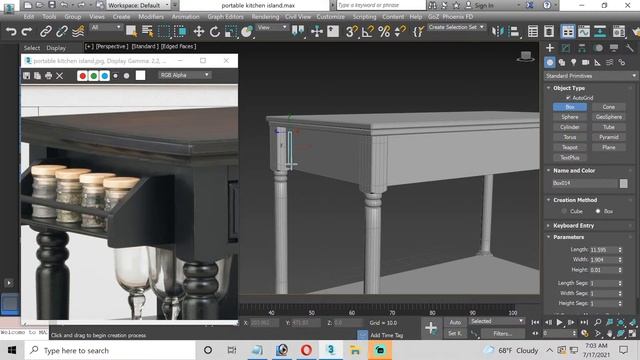Toggle the AutoGrid checkbox
This screenshot has width=640, height=360.
(568, 98)
